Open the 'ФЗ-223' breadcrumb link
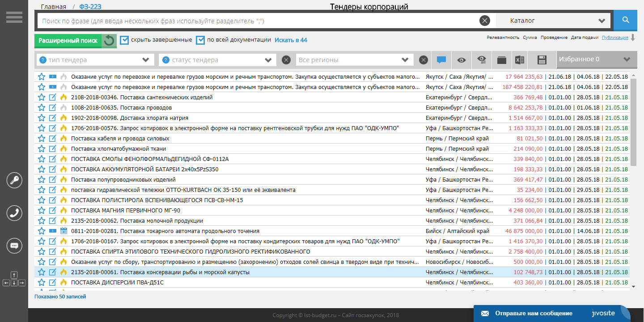 click(89, 7)
